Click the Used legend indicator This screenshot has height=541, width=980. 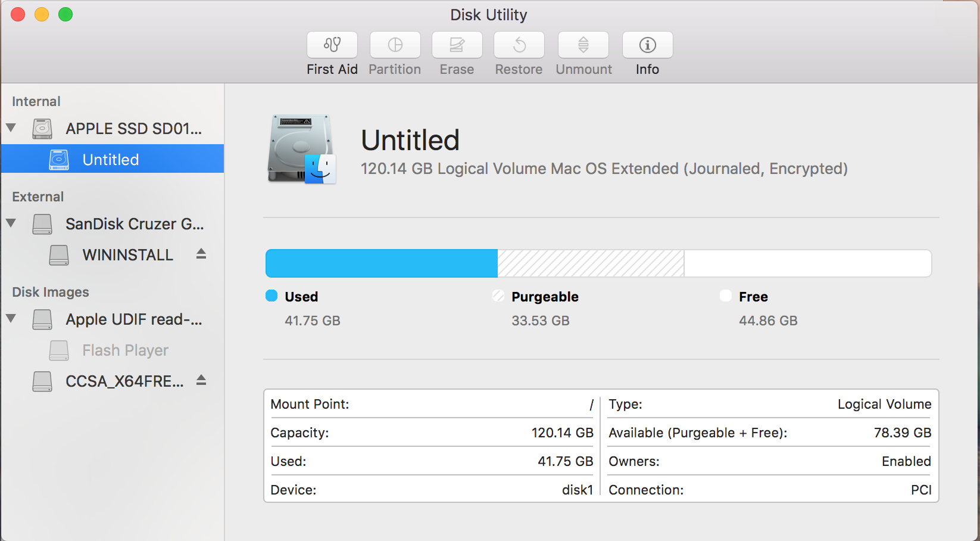click(x=271, y=296)
